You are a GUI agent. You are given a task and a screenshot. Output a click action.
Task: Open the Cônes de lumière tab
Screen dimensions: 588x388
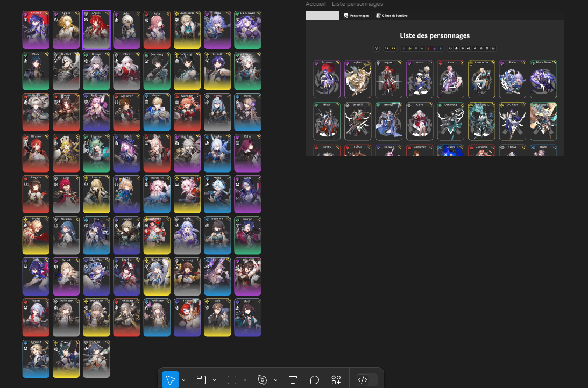click(x=394, y=16)
